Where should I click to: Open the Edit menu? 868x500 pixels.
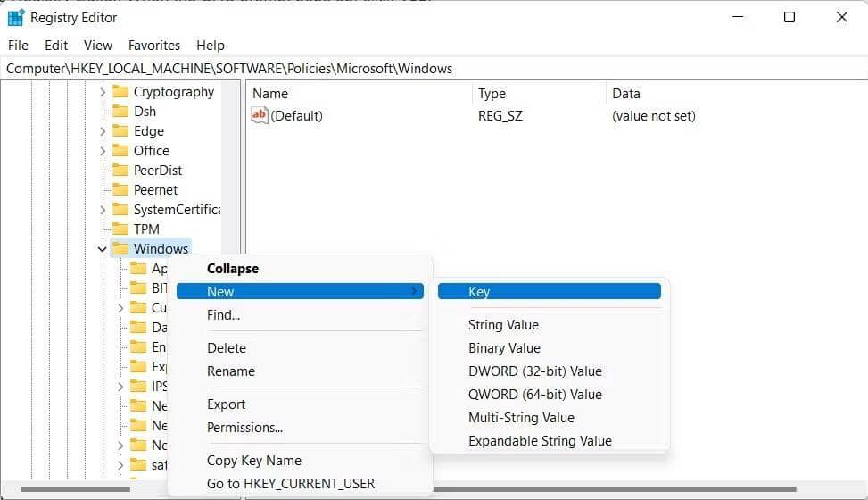click(56, 45)
